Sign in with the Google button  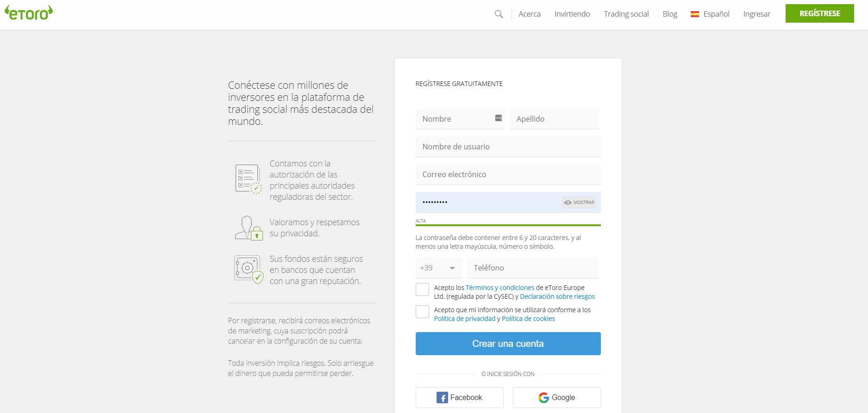point(557,398)
